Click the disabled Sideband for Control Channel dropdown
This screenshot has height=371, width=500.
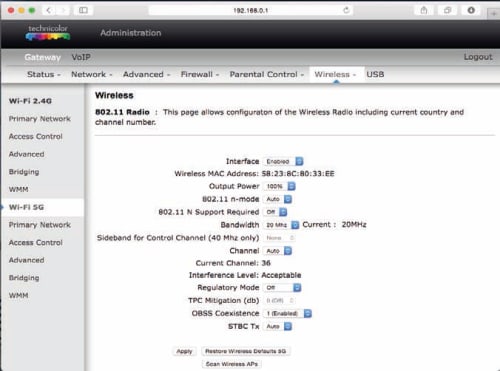pos(279,238)
